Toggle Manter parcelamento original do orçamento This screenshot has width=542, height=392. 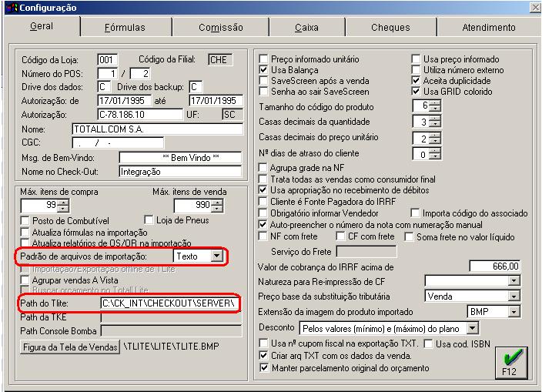click(263, 367)
